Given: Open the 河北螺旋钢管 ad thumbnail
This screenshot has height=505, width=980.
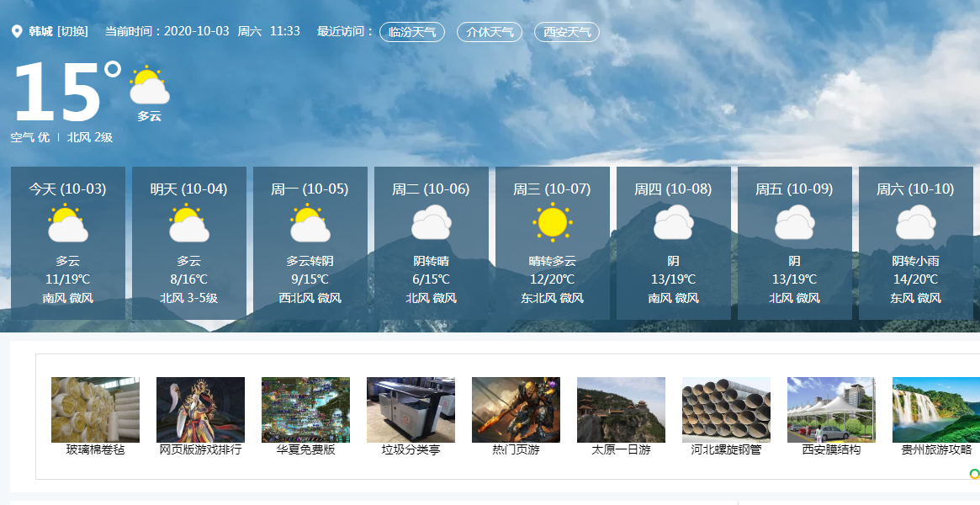Looking at the screenshot, I should (x=726, y=410).
